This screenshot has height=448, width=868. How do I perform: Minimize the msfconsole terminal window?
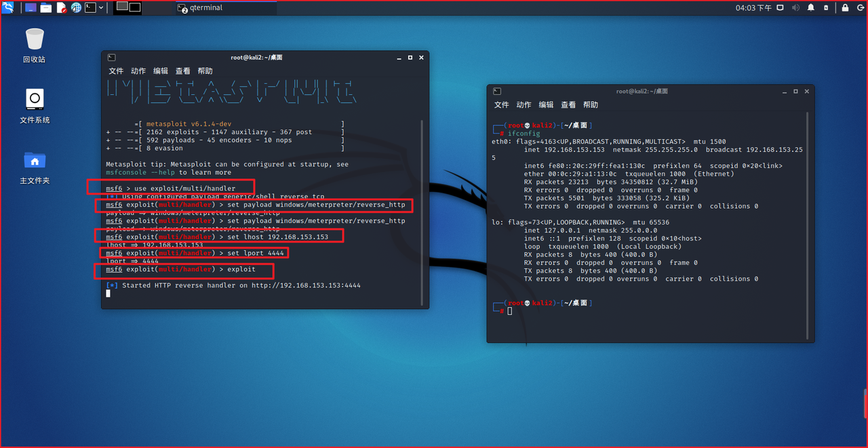click(x=399, y=58)
